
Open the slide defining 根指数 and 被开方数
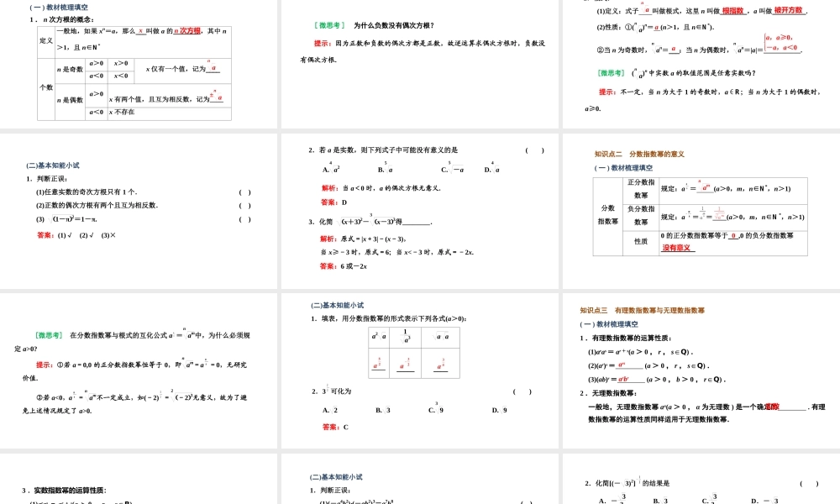tap(701, 65)
